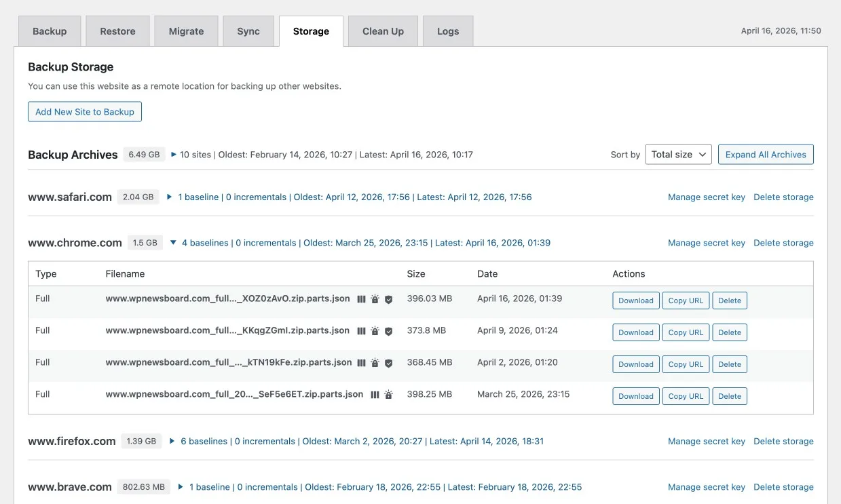Viewport: 841px width, 504px height.
Task: Click Expand All Archives button
Action: coord(765,155)
